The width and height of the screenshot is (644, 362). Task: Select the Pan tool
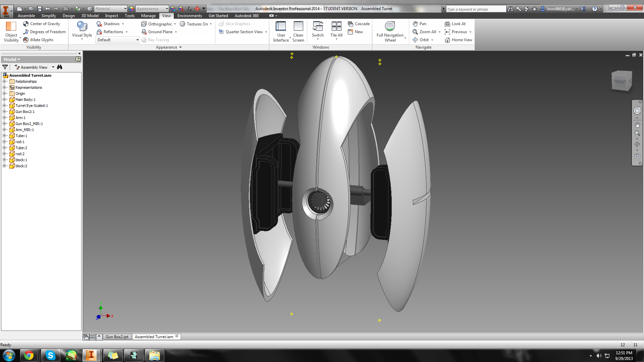419,24
